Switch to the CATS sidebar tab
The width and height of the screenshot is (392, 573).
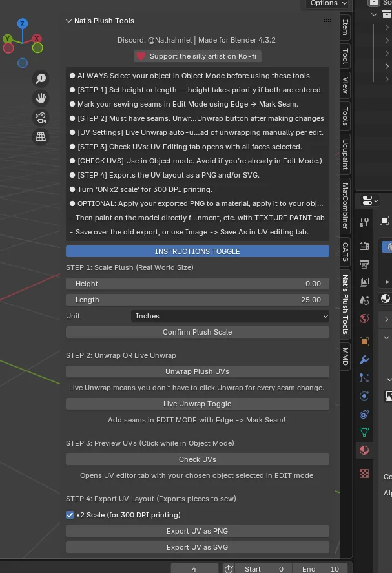tap(346, 252)
